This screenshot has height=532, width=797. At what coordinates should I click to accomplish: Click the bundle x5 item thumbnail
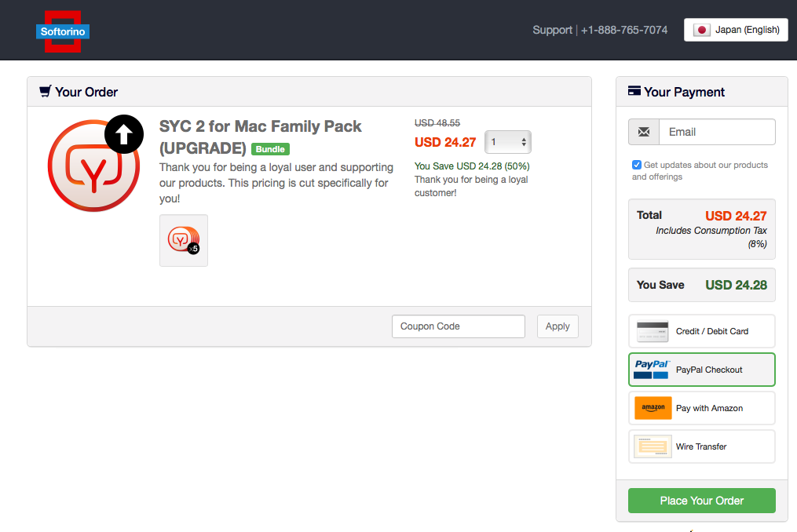pyautogui.click(x=184, y=240)
